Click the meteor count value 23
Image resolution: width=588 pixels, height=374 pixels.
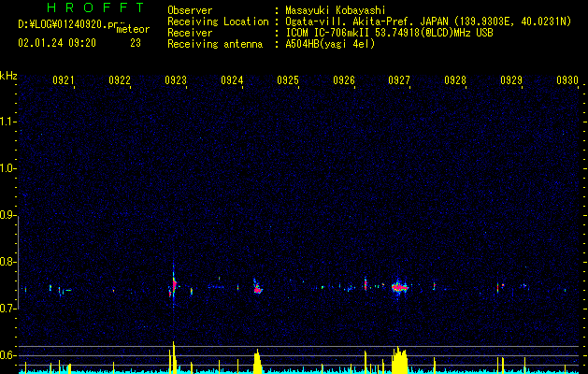click(136, 43)
